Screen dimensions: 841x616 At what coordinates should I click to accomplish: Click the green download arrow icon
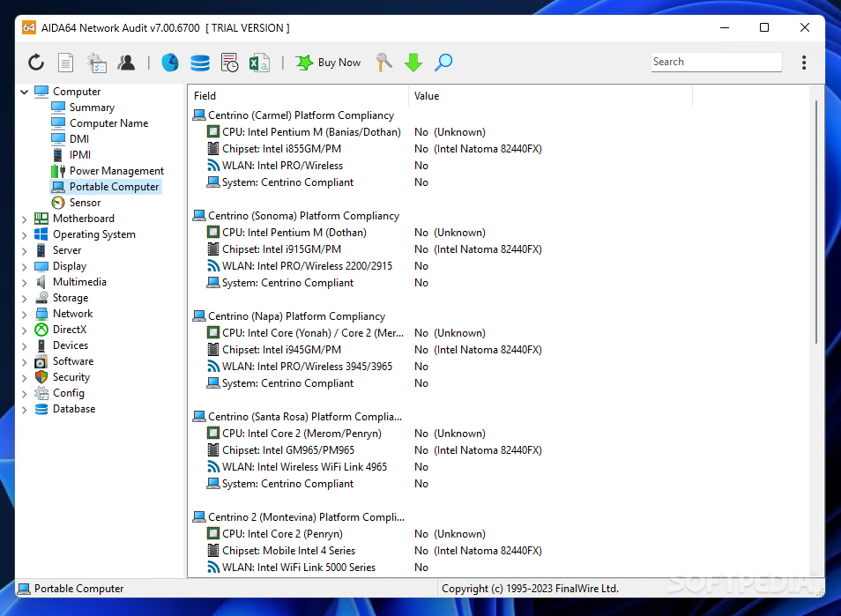click(413, 63)
